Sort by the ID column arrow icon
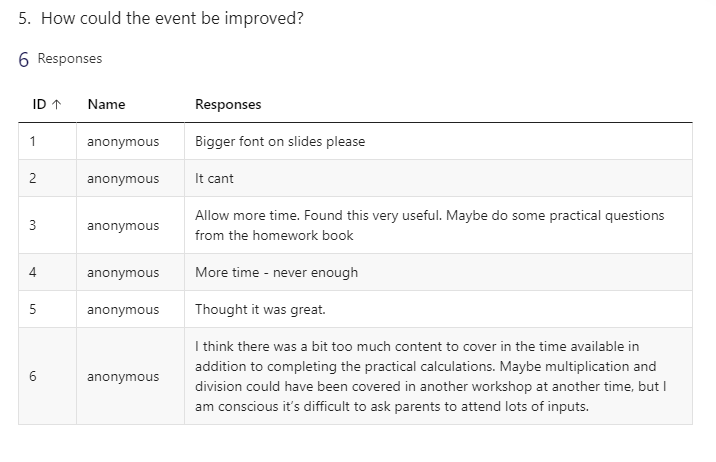The height and width of the screenshot is (462, 716). [x=57, y=105]
